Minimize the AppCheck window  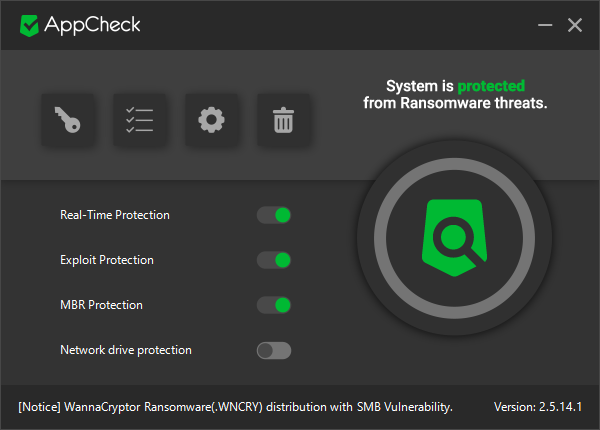point(544,26)
